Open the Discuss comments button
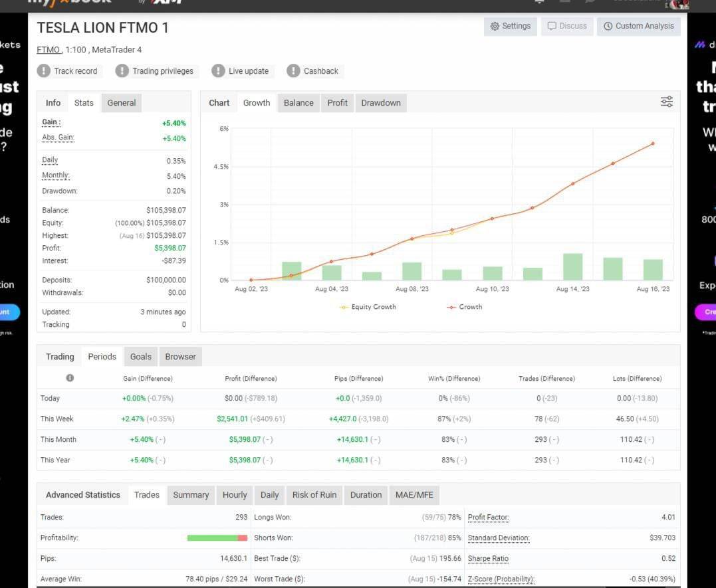The width and height of the screenshot is (716, 588). pyautogui.click(x=567, y=26)
